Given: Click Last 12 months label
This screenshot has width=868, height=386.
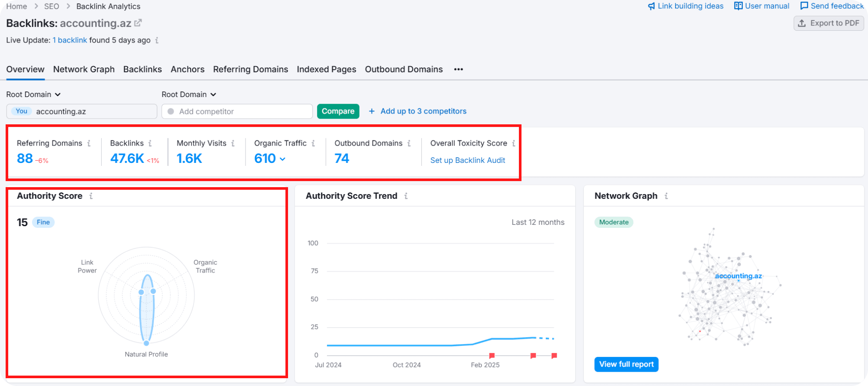Looking at the screenshot, I should (x=538, y=222).
